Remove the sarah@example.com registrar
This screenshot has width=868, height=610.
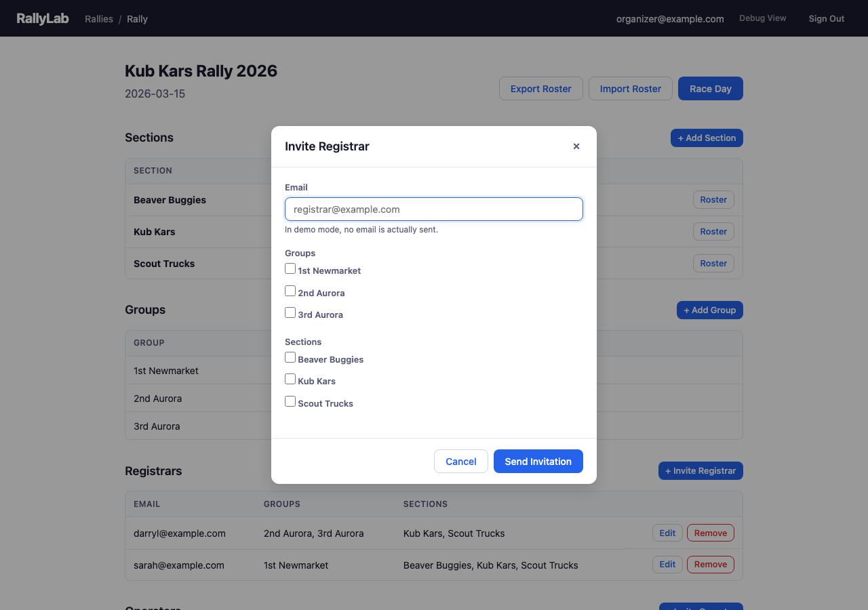coord(710,564)
